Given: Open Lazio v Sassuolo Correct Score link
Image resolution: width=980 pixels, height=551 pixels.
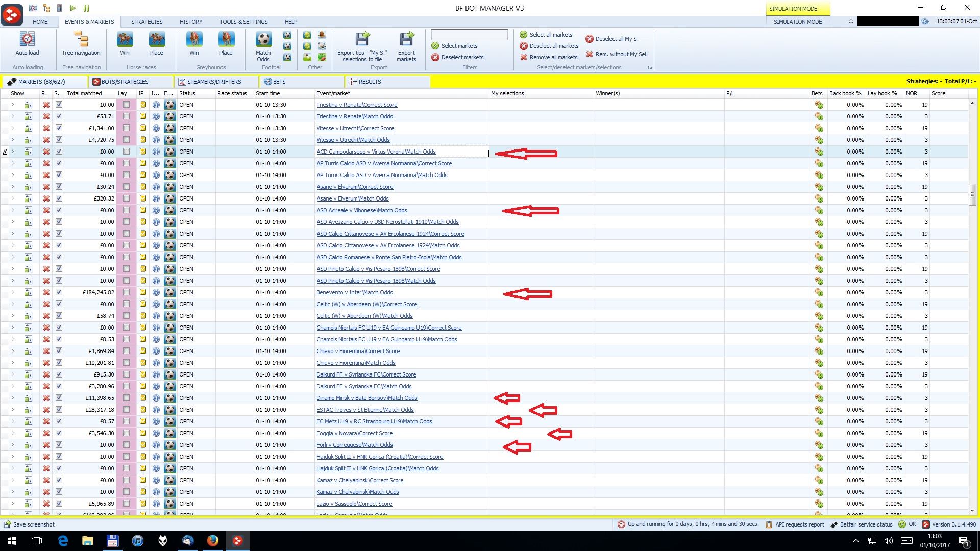Looking at the screenshot, I should pos(354,504).
